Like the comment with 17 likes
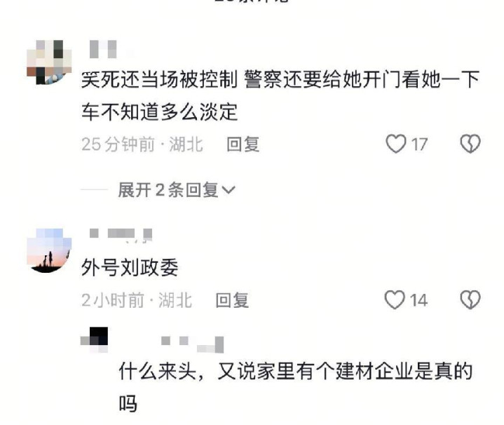The height and width of the screenshot is (425, 504). pos(395,144)
